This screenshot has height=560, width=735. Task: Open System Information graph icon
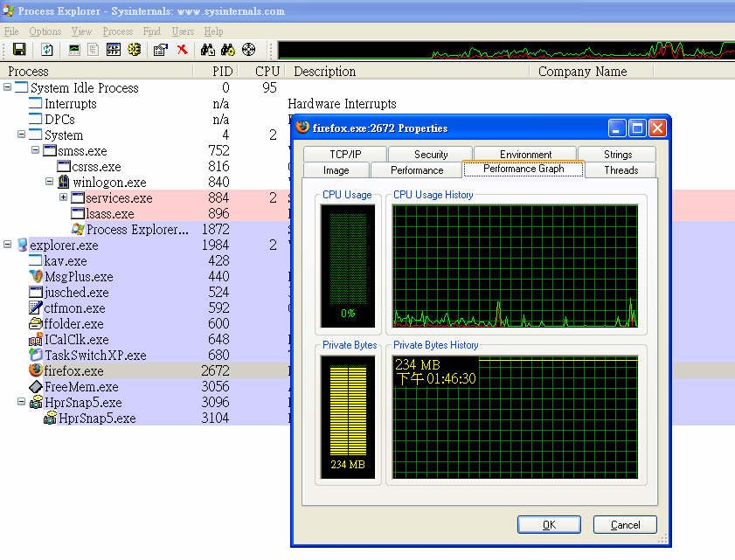click(74, 50)
